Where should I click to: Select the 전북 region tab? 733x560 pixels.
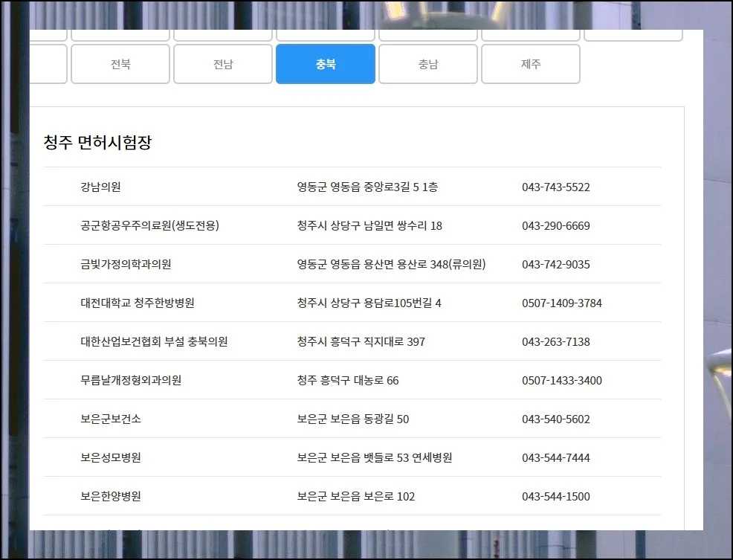[x=120, y=64]
